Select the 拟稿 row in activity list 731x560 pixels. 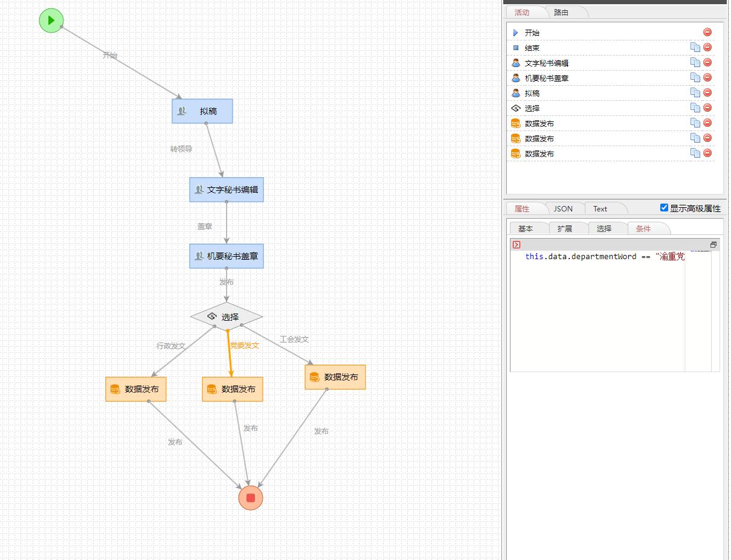pos(611,93)
